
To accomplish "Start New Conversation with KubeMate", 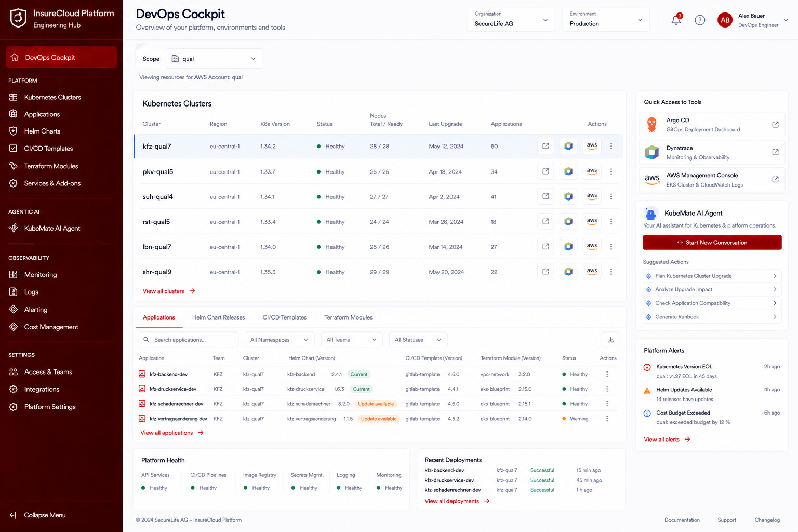I will click(x=712, y=243).
